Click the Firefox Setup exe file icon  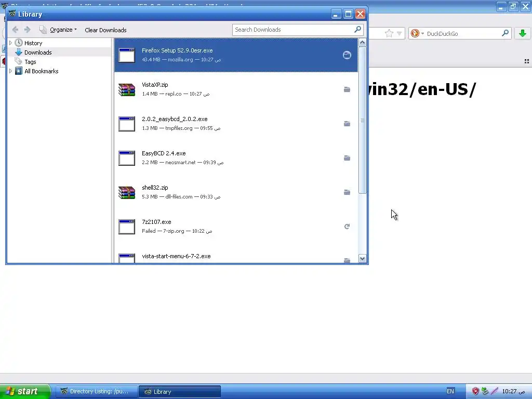(x=127, y=55)
